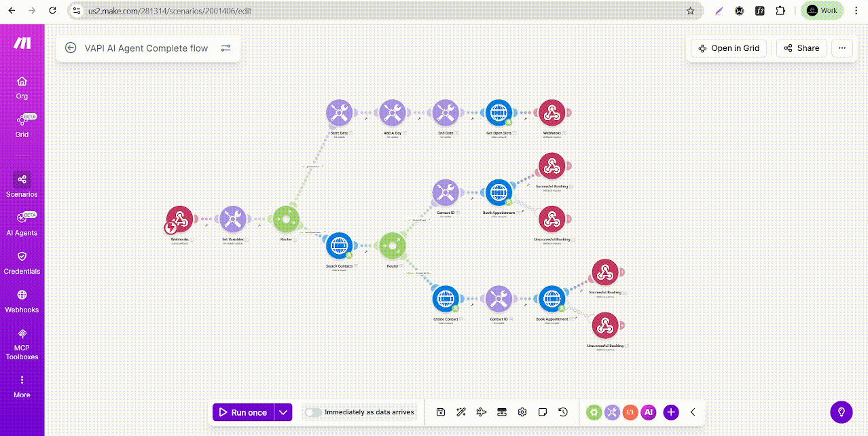Click the airplane explain-flow icon
This screenshot has height=436, width=868.
pos(482,412)
